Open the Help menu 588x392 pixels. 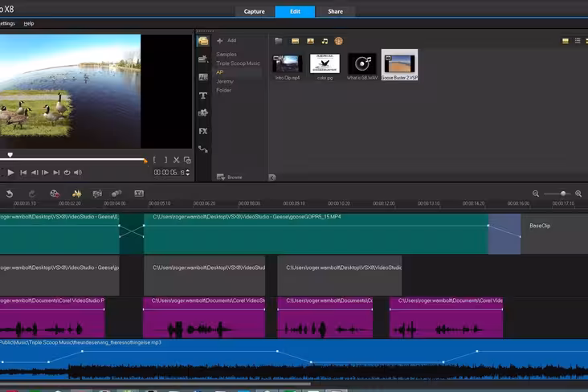[x=29, y=23]
